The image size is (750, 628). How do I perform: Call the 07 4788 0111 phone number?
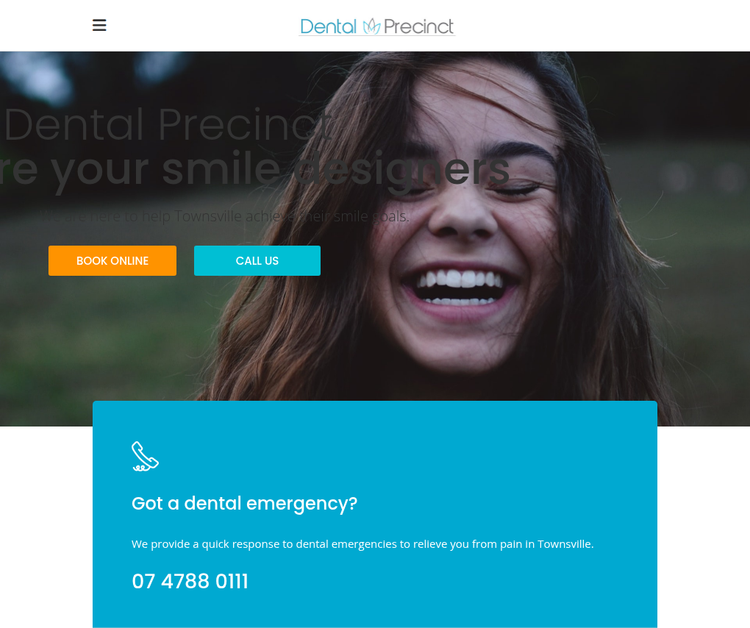tap(190, 582)
